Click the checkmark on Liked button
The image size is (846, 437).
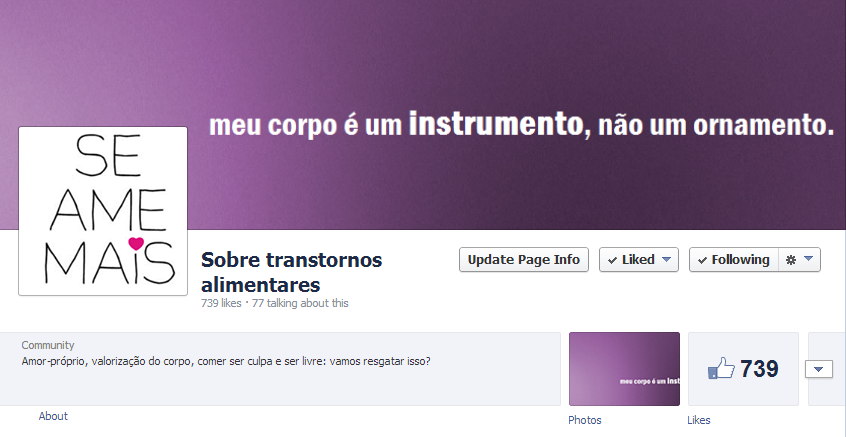612,260
